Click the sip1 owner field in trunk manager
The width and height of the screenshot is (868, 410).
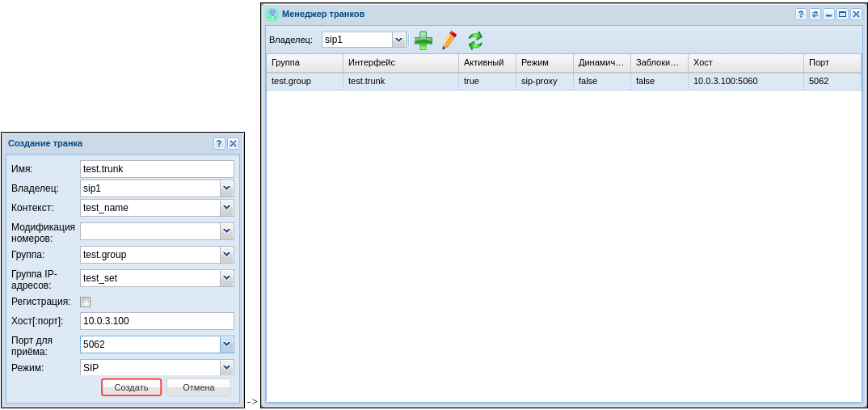click(x=357, y=40)
